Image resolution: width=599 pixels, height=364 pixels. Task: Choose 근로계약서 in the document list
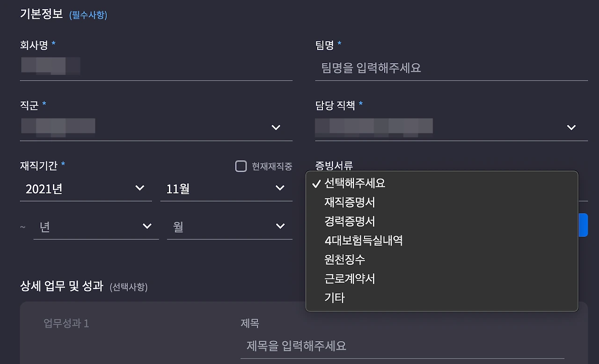click(x=349, y=278)
